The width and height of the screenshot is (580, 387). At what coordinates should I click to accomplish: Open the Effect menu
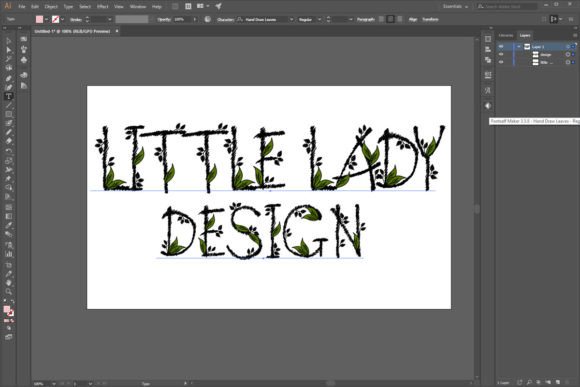pyautogui.click(x=102, y=6)
